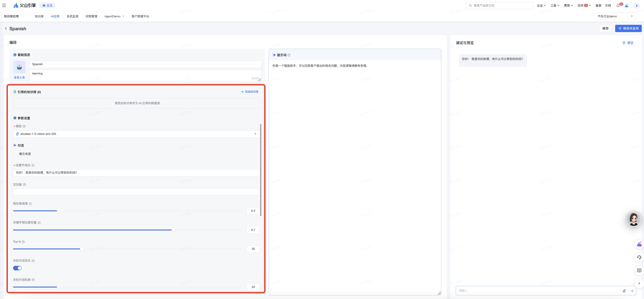
Task: Click the 模型 help icon
Action: pos(24,126)
